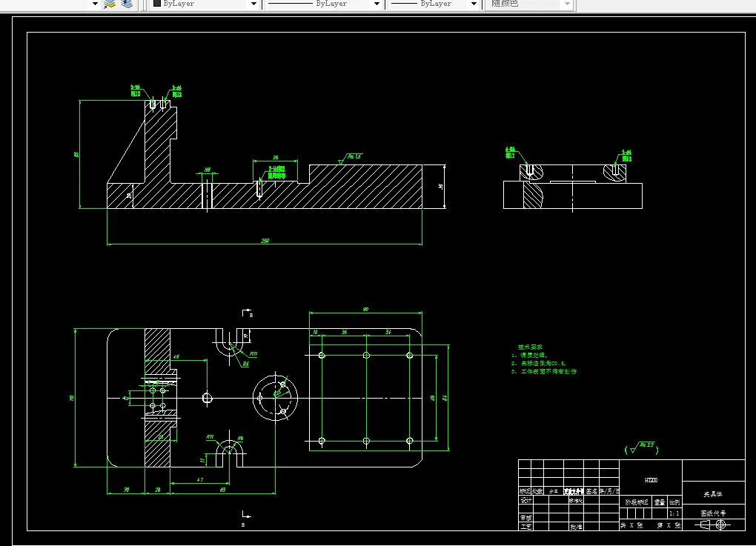Expand the Color Control ByLayer dropdown

point(253,4)
